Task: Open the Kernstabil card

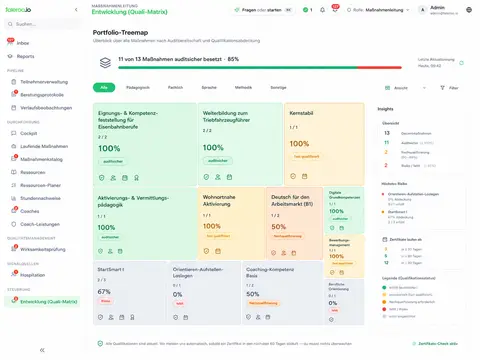Action: point(324,144)
